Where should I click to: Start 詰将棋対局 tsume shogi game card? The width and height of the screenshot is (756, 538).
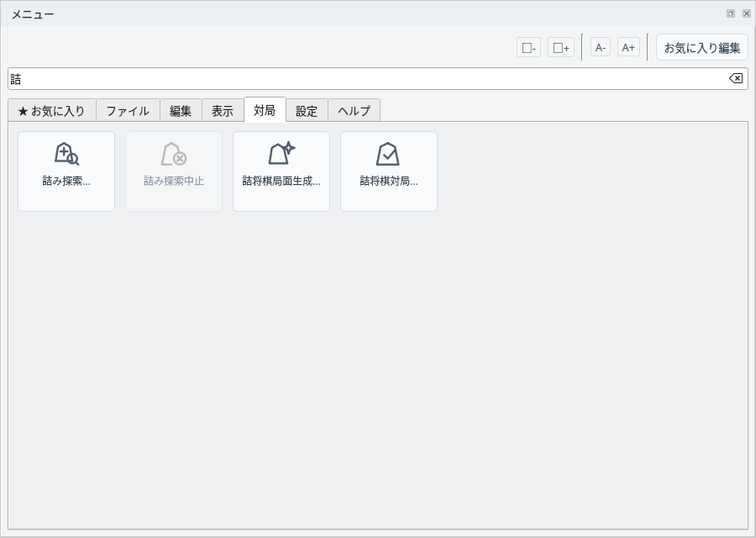click(x=389, y=171)
